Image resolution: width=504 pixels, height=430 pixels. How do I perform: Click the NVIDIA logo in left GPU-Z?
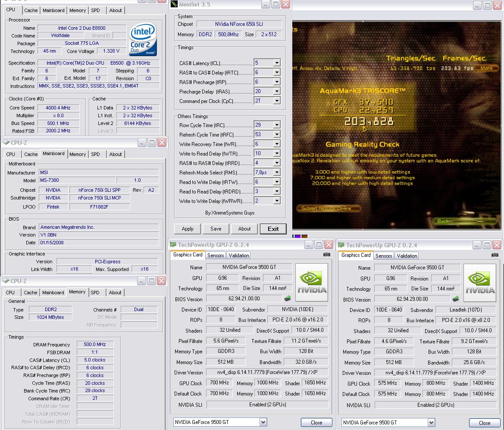[x=311, y=282]
